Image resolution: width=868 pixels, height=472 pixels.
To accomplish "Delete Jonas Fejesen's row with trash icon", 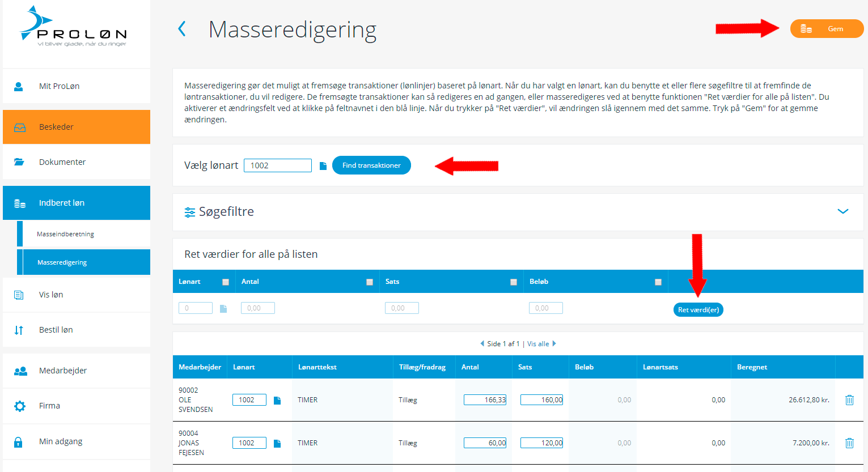I will click(849, 443).
